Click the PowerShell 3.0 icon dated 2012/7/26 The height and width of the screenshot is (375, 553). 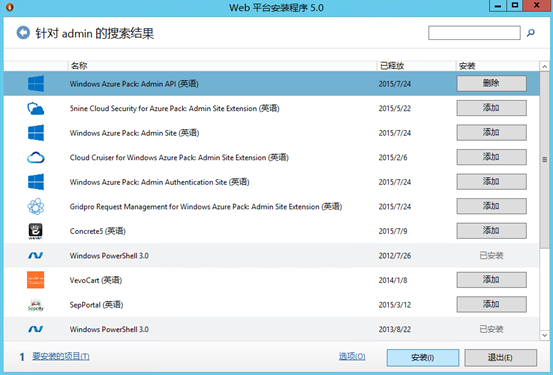coord(36,255)
